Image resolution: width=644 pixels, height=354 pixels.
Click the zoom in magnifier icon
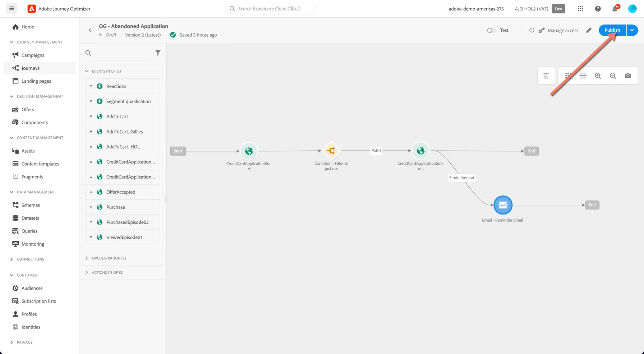coord(598,76)
